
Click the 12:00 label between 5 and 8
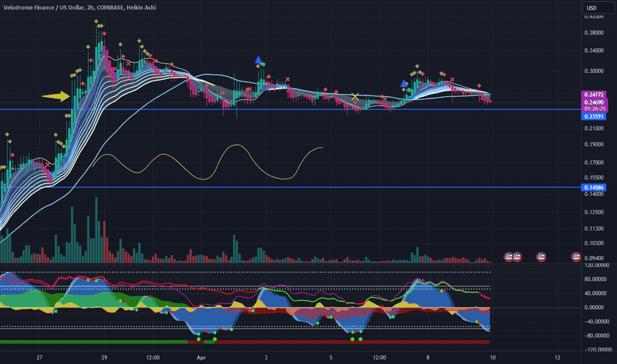(379, 357)
